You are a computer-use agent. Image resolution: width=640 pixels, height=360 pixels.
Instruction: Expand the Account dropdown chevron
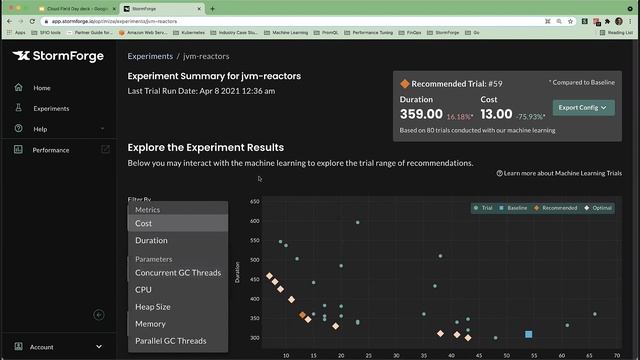coord(99,347)
